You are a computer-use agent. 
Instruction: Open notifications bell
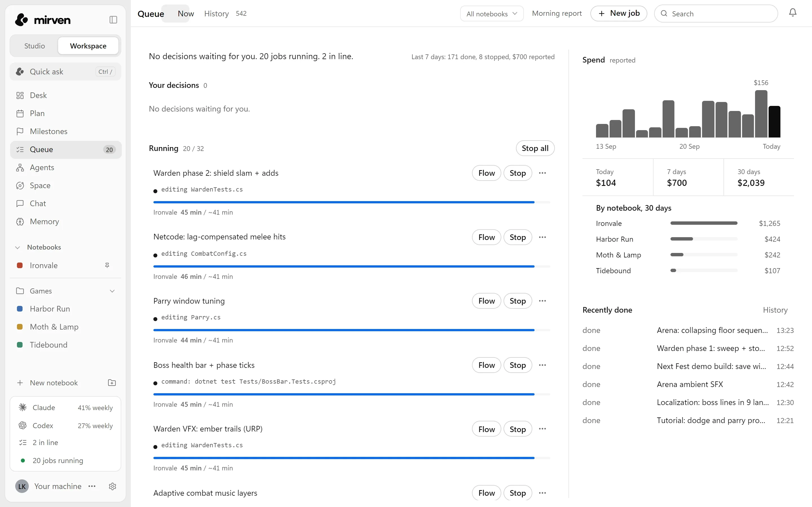pos(793,13)
